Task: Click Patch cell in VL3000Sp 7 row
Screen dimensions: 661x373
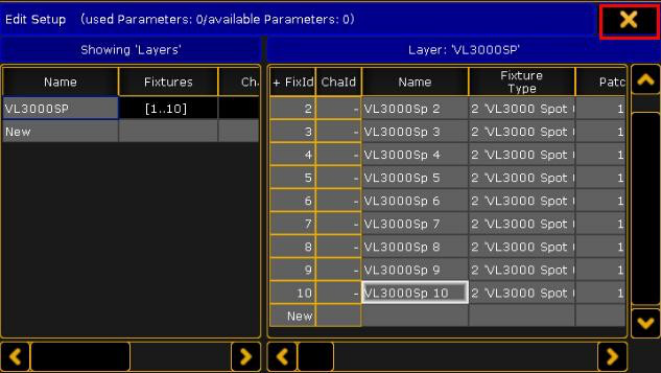Action: 600,224
